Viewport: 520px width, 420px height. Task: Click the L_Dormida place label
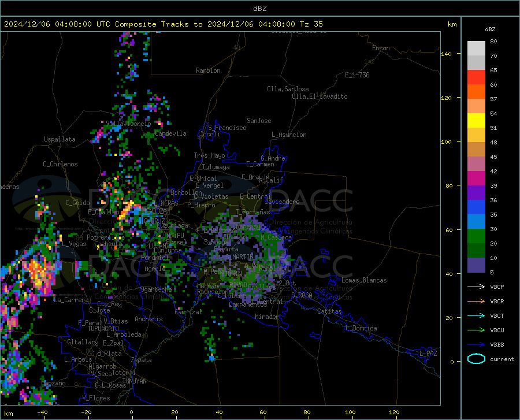(361, 328)
